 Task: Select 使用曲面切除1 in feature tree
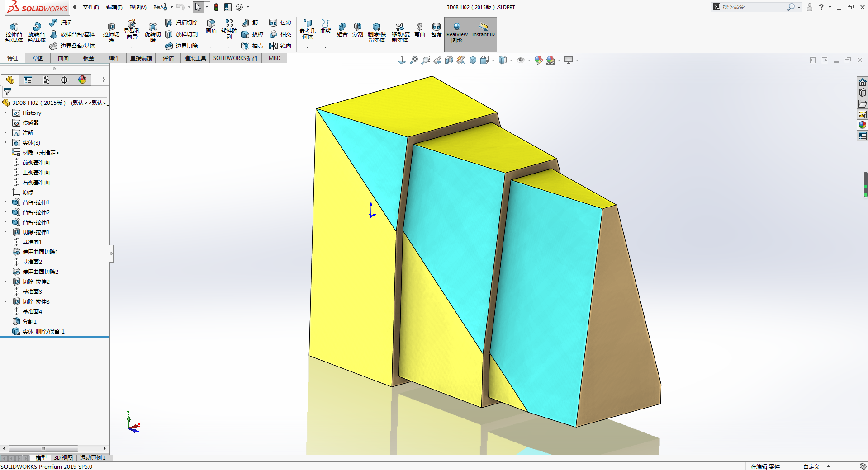point(40,252)
